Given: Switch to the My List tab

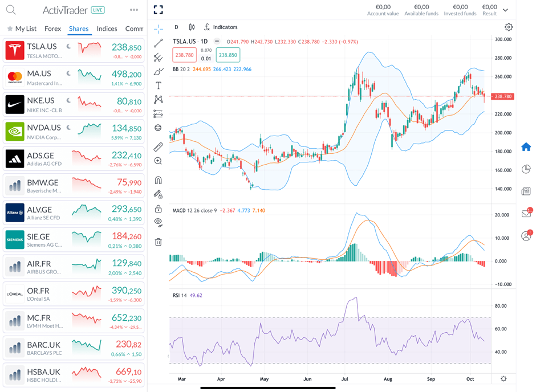Looking at the screenshot, I should pos(22,28).
